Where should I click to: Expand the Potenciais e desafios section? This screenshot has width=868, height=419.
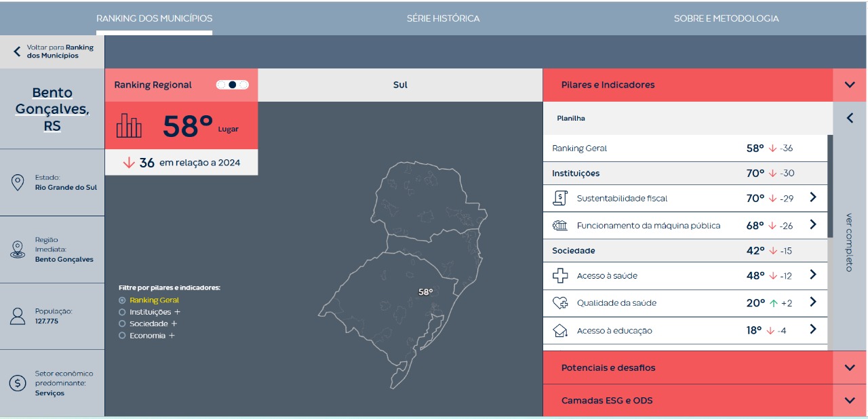click(x=850, y=367)
